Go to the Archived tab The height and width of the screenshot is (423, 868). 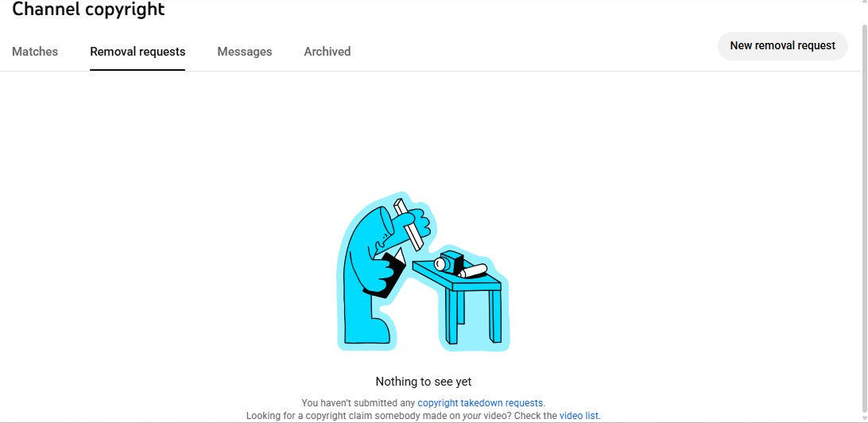coord(327,52)
